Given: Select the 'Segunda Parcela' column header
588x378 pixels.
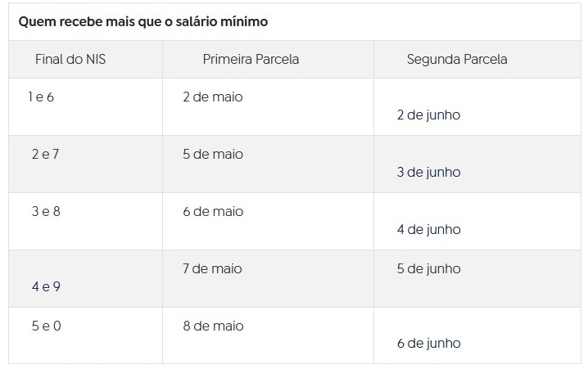Looking at the screenshot, I should (457, 60).
